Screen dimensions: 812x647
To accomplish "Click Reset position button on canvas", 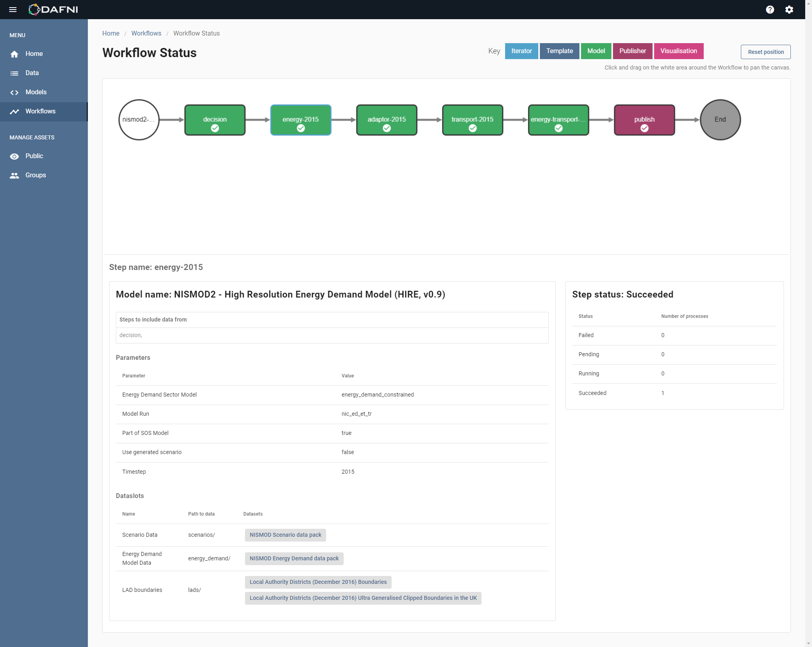I will 766,52.
